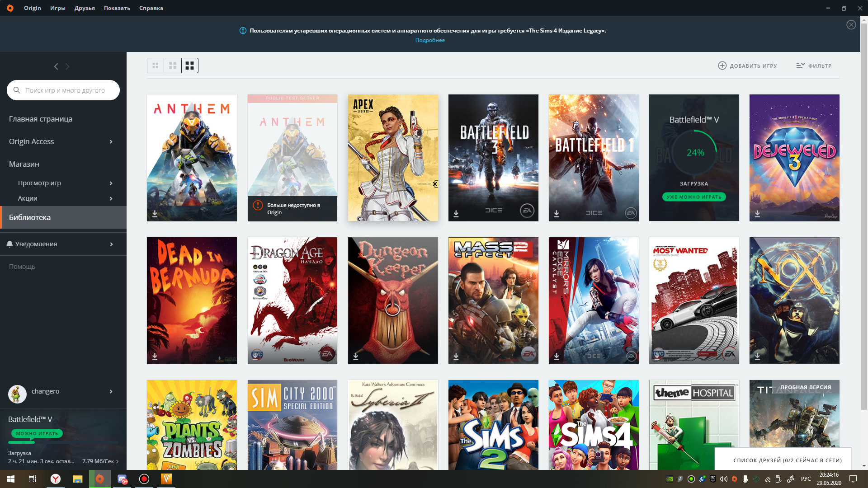The image size is (868, 488).
Task: Click the Origin taskbar icon
Action: click(x=100, y=479)
